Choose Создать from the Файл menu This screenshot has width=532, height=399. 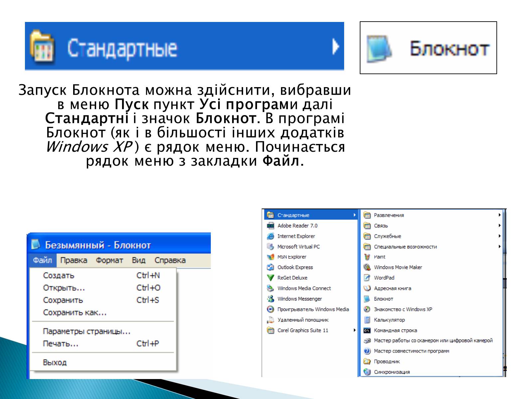103,275
